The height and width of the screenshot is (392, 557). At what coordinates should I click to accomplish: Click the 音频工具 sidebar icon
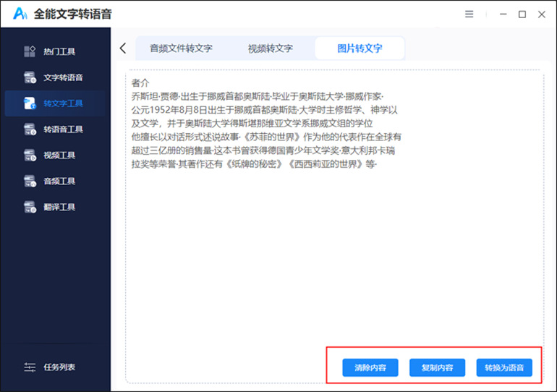click(x=30, y=181)
